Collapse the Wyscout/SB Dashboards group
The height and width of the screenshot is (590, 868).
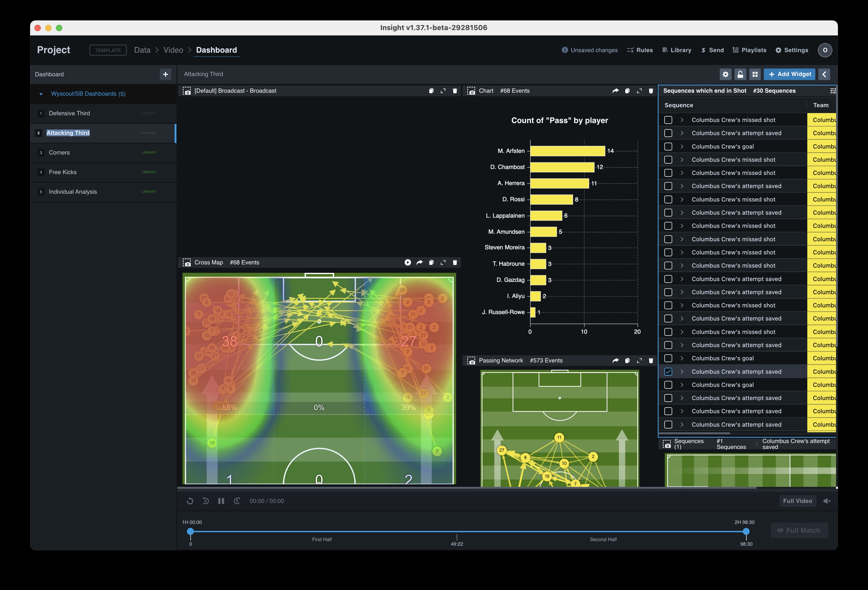click(41, 94)
